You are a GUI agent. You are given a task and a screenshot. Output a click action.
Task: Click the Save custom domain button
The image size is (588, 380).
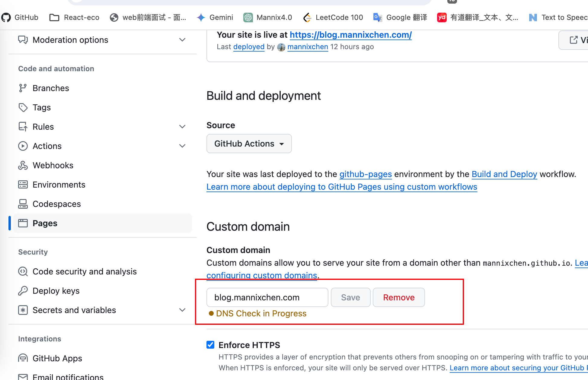coord(350,297)
